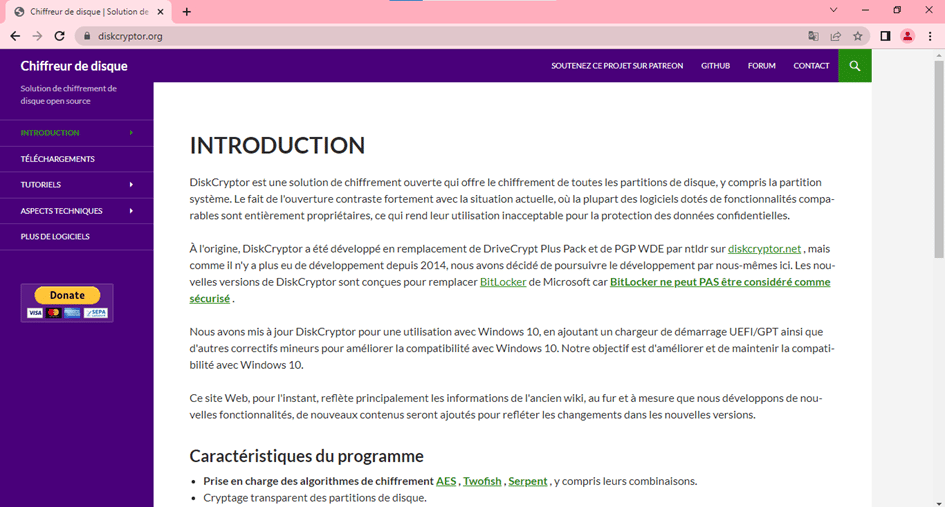Close the Chiffreur de disque tab

(160, 11)
